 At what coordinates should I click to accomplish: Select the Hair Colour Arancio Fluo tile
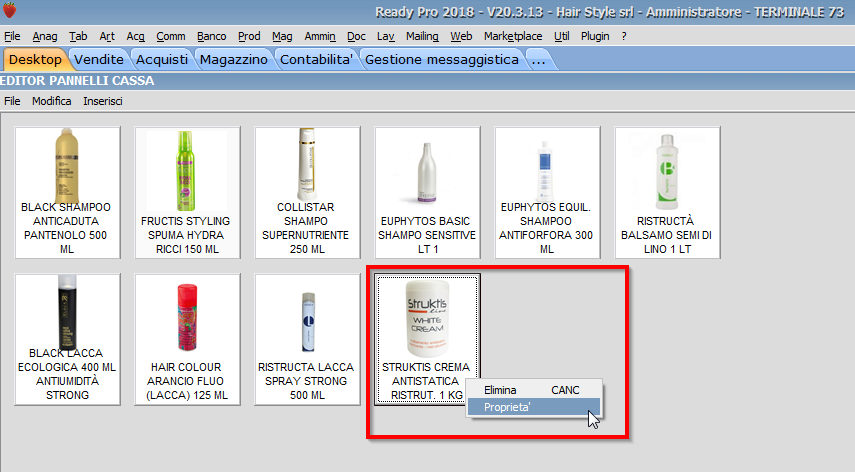tap(188, 339)
